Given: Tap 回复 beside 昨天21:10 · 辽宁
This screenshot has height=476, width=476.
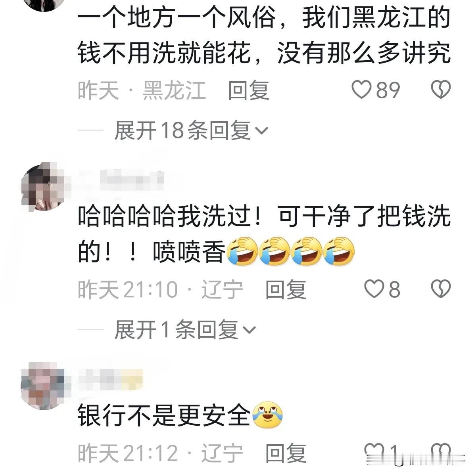Looking at the screenshot, I should click(x=286, y=289).
